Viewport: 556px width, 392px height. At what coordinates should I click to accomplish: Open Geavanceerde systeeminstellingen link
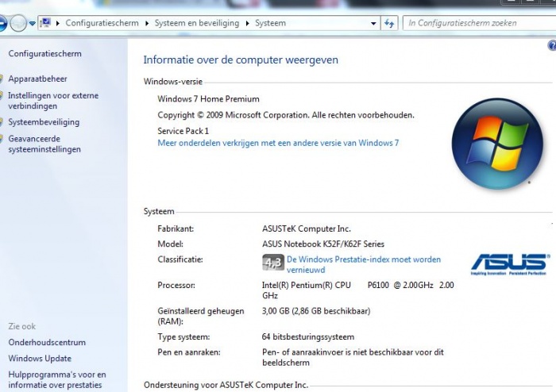(x=44, y=144)
